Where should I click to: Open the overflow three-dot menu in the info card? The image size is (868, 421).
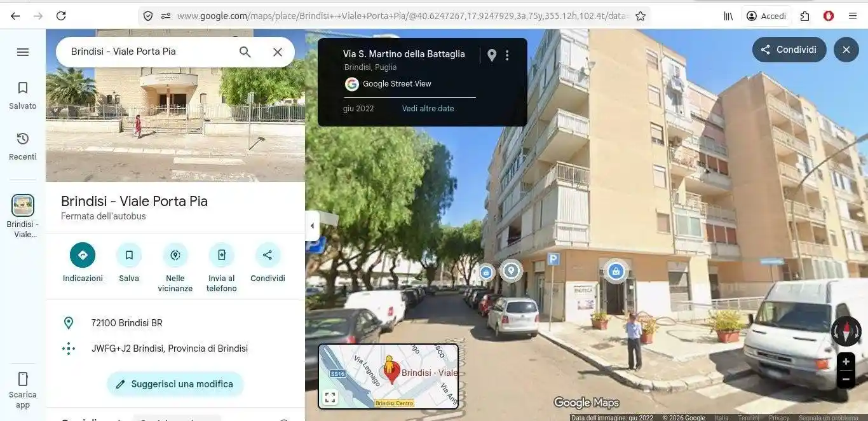(507, 55)
